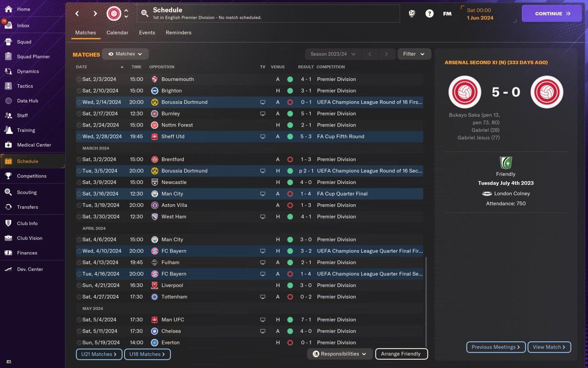Open U18 Matches

[x=147, y=354]
